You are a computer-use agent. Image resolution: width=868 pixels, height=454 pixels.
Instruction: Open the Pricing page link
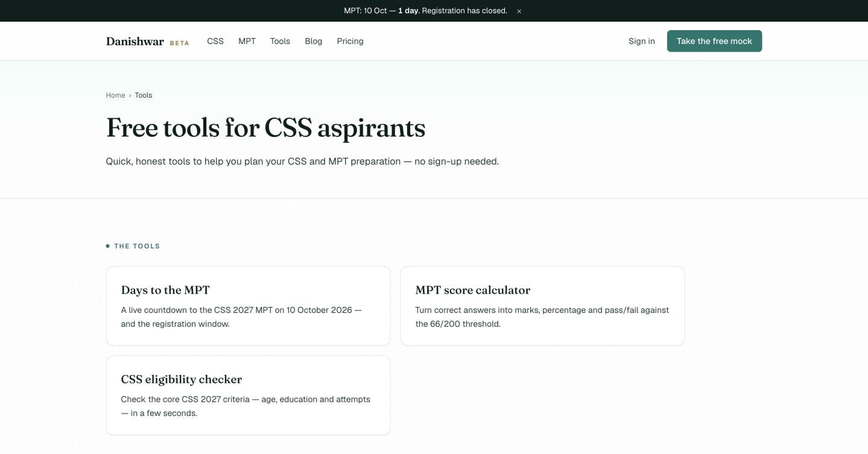point(350,41)
